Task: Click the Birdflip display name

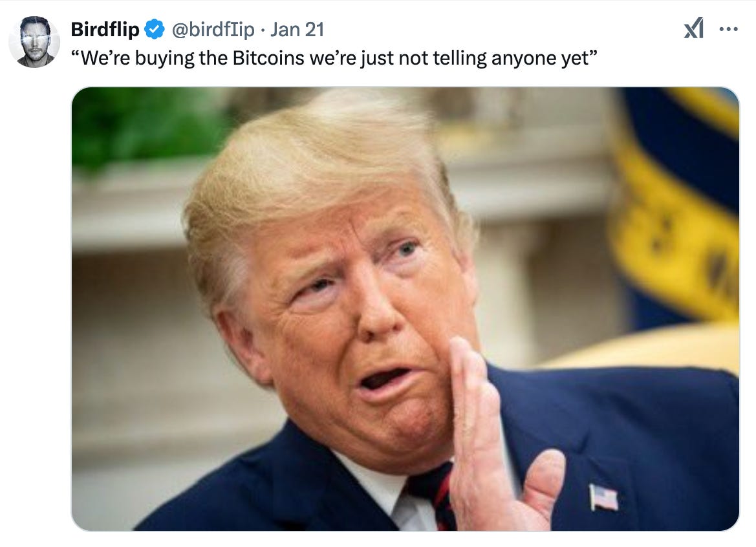Action: point(105,29)
